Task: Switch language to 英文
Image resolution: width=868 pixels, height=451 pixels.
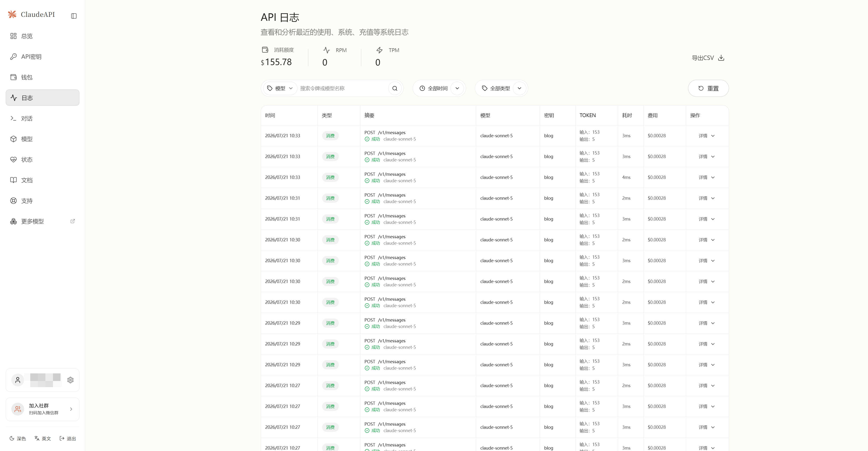Action: pos(43,438)
